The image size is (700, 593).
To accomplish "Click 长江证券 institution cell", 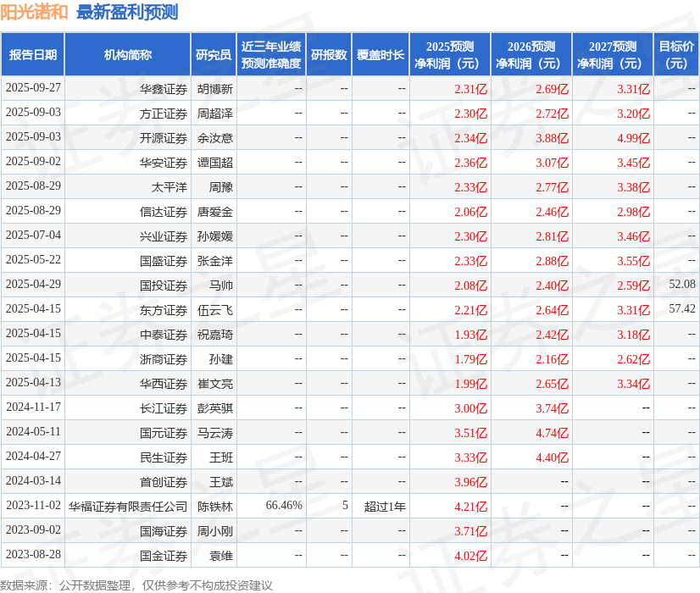I will (164, 408).
